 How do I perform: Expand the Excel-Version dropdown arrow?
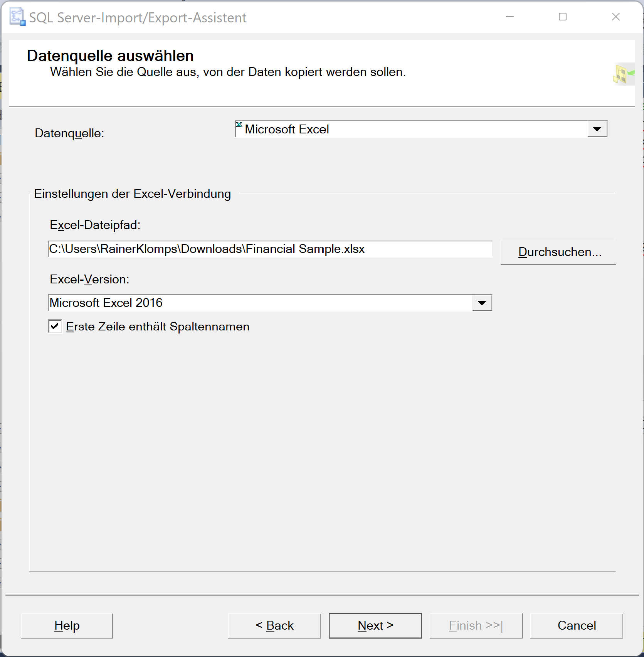tap(482, 303)
